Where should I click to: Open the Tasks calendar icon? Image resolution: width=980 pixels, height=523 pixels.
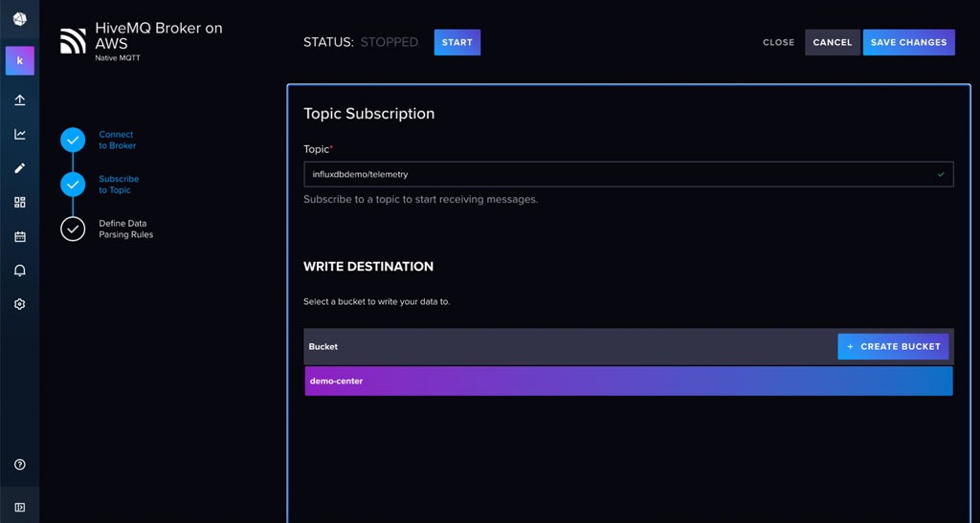pos(20,236)
